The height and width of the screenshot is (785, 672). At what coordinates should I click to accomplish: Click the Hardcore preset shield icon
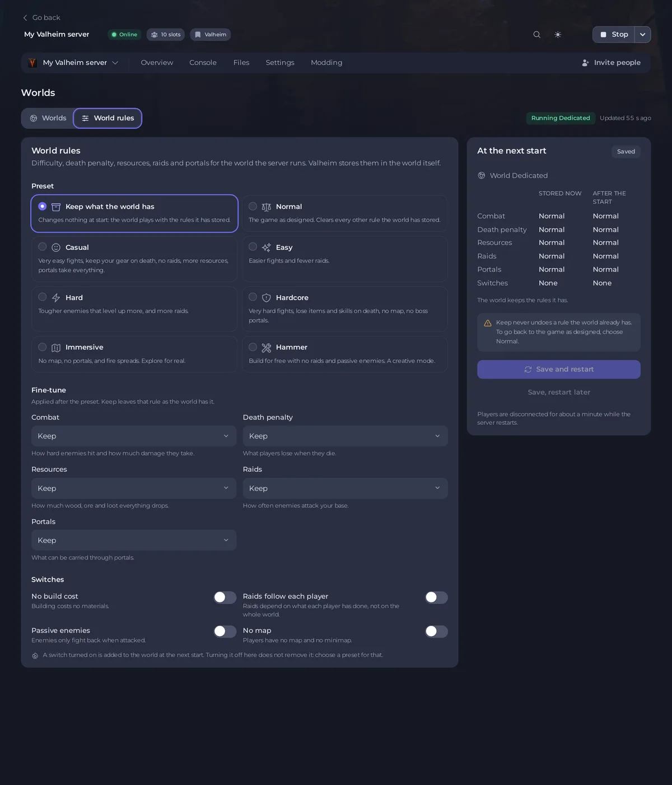pos(267,298)
